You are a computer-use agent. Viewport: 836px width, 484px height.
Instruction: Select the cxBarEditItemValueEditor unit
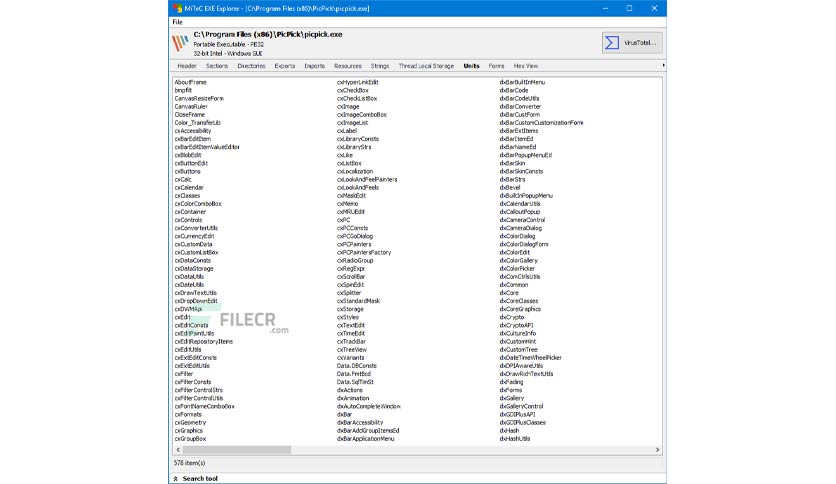tap(207, 147)
